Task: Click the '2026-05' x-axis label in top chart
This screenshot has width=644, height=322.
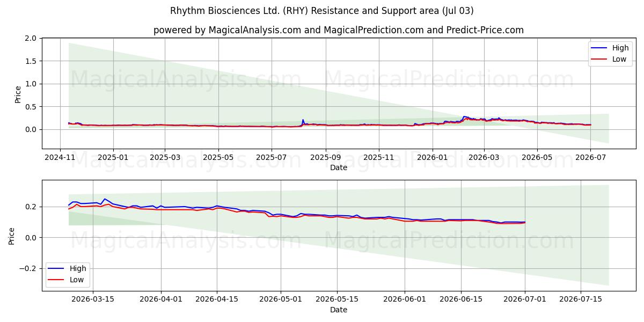Action: point(537,157)
